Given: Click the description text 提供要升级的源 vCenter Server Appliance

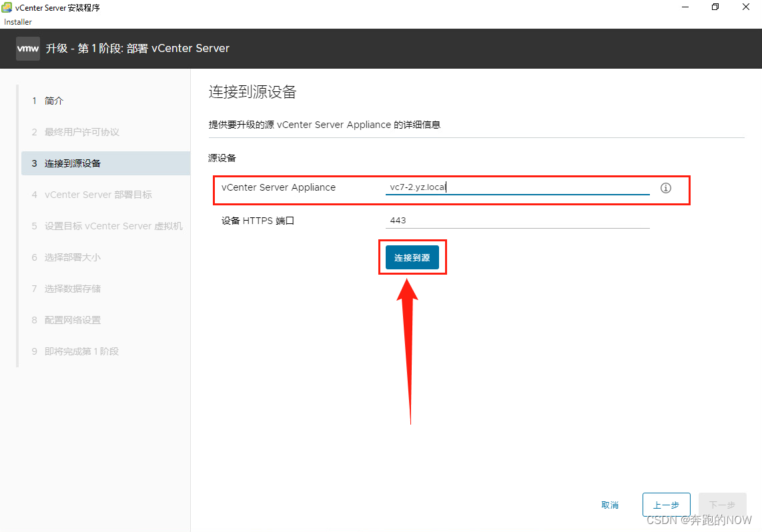Looking at the screenshot, I should click(324, 125).
